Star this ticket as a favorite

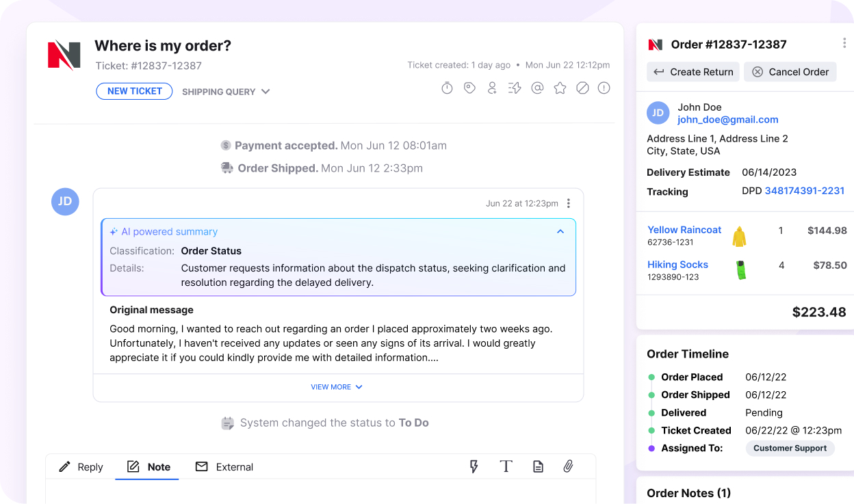(x=560, y=88)
